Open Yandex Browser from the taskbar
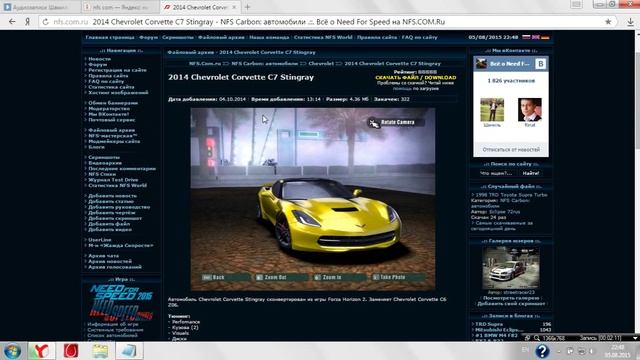The width and height of the screenshot is (640, 360). (x=41, y=351)
